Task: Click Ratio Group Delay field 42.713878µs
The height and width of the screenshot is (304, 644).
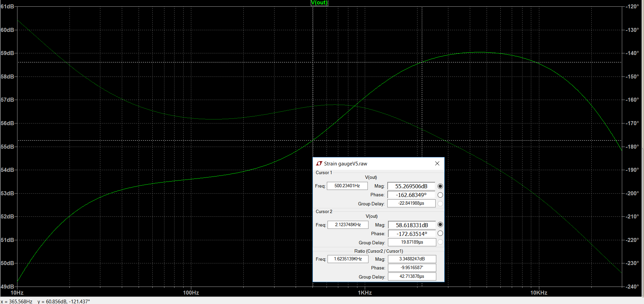Action: 412,276
